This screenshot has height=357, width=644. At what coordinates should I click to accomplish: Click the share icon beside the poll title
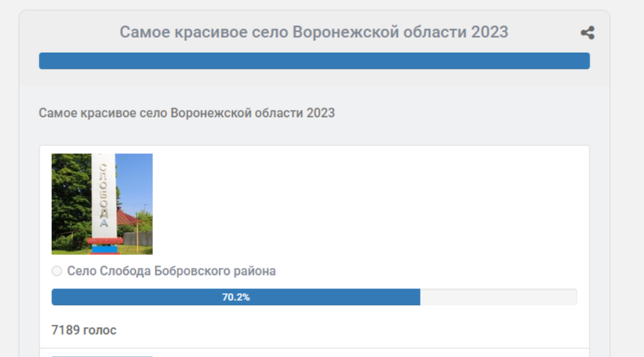point(587,32)
